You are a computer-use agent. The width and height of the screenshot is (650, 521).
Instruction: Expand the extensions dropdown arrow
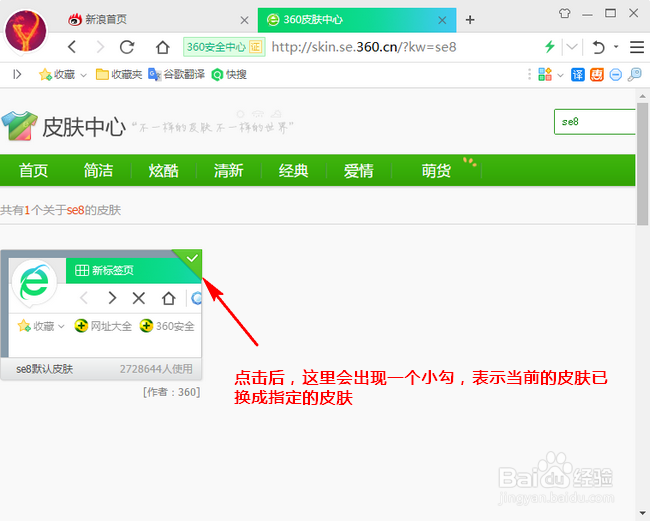pyautogui.click(x=560, y=75)
